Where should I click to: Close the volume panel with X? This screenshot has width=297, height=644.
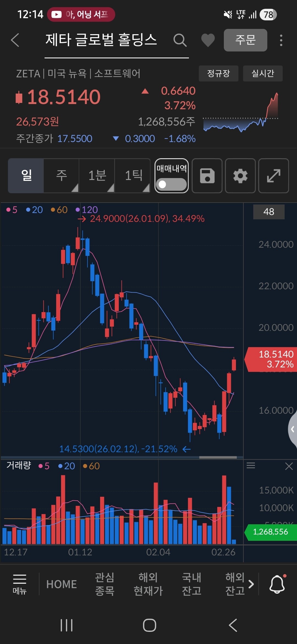coord(289,466)
